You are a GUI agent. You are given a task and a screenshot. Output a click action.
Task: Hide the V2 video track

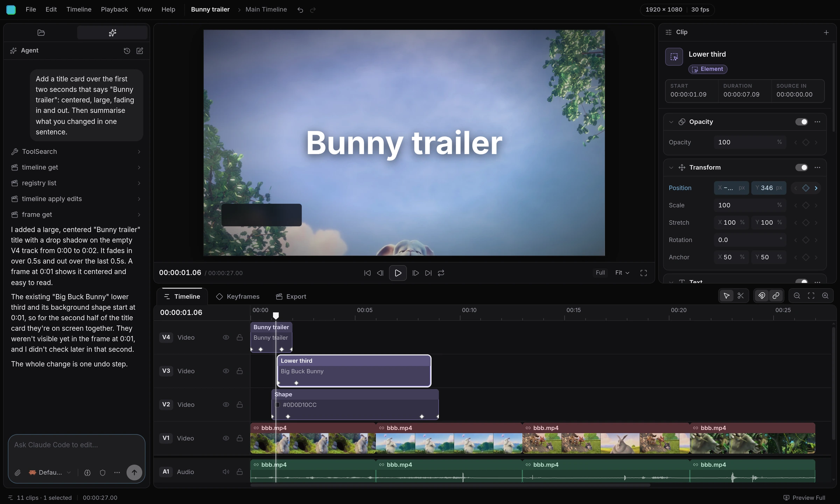pos(226,405)
